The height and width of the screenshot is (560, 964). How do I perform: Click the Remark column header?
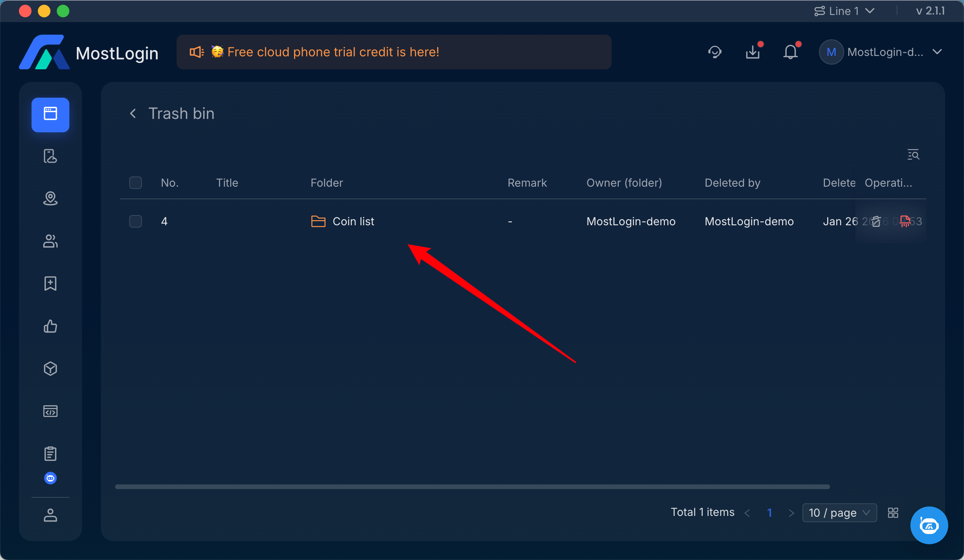pos(527,183)
